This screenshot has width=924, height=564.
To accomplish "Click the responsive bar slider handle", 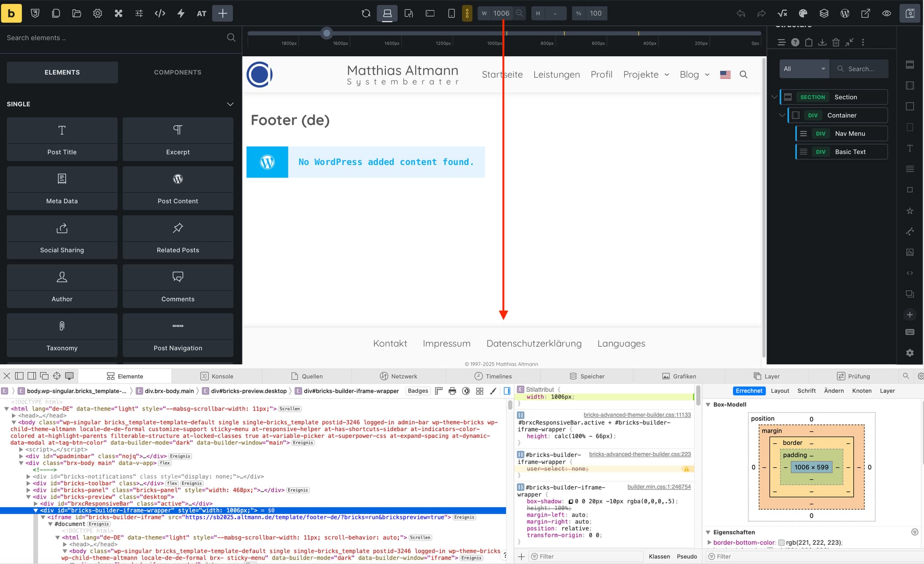I will [x=327, y=33].
